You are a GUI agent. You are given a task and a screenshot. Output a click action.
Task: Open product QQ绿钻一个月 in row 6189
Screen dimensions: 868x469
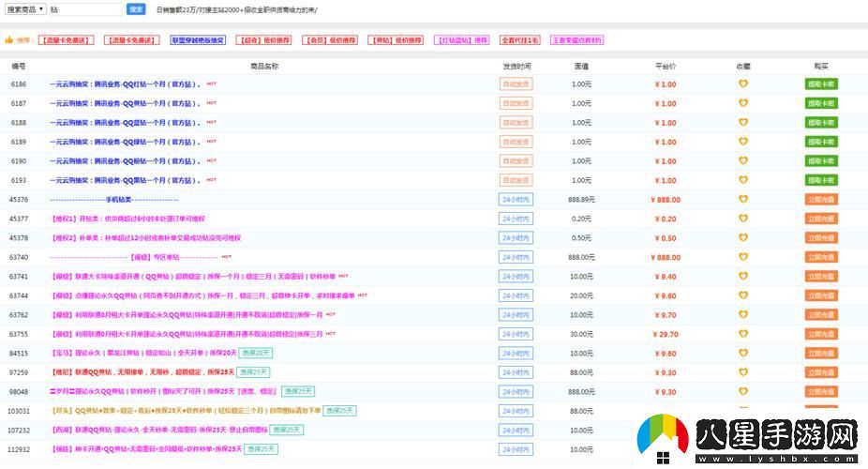pos(126,142)
